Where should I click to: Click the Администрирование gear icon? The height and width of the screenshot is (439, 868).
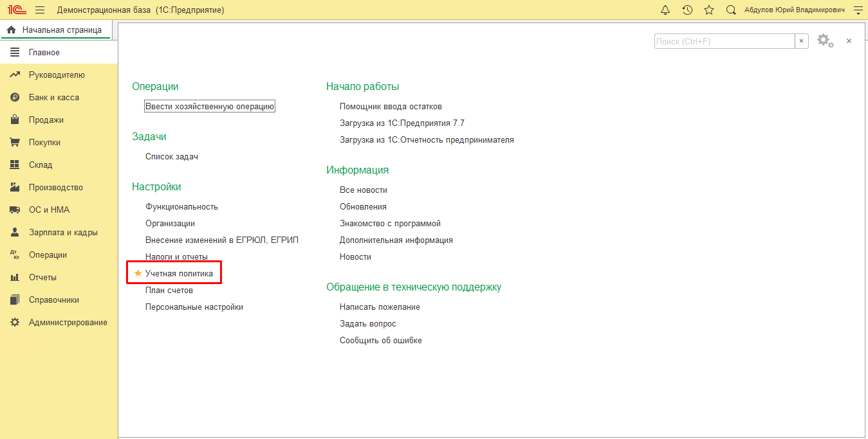15,322
